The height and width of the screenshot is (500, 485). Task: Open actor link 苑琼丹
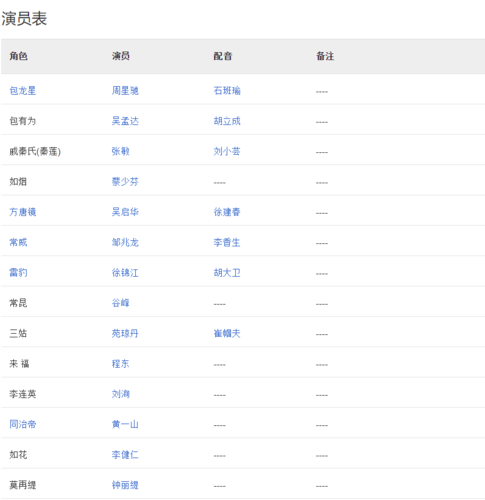click(125, 333)
